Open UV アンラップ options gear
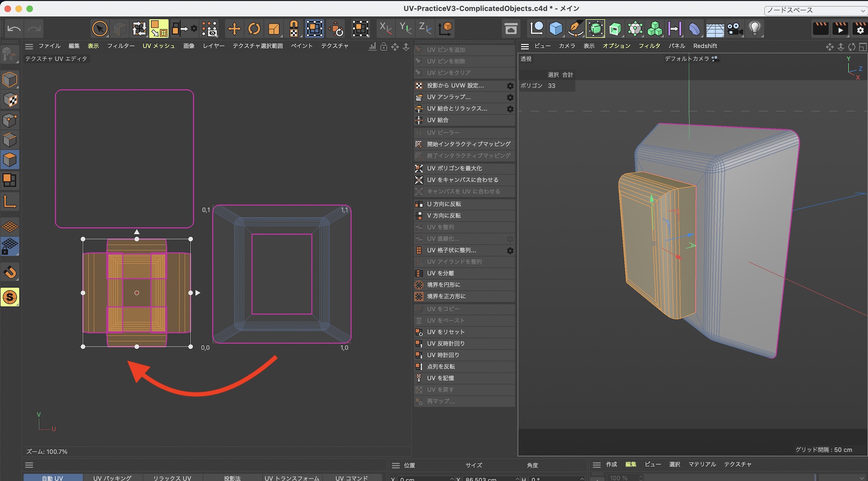868x481 pixels. coord(510,97)
